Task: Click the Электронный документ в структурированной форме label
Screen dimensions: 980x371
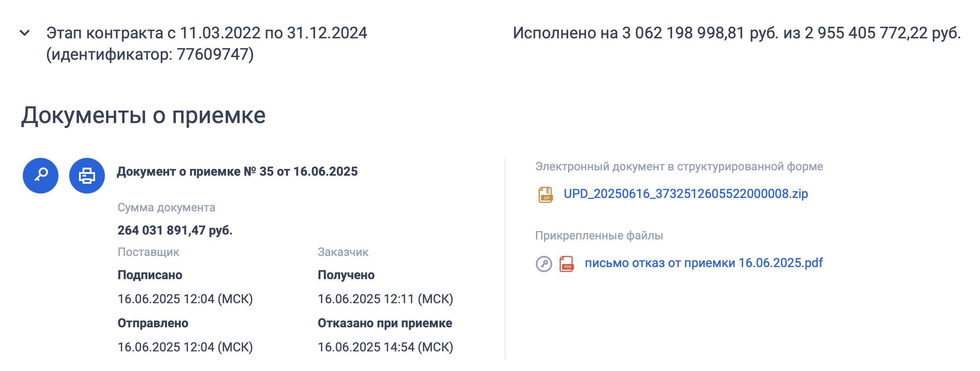Action: 679,167
